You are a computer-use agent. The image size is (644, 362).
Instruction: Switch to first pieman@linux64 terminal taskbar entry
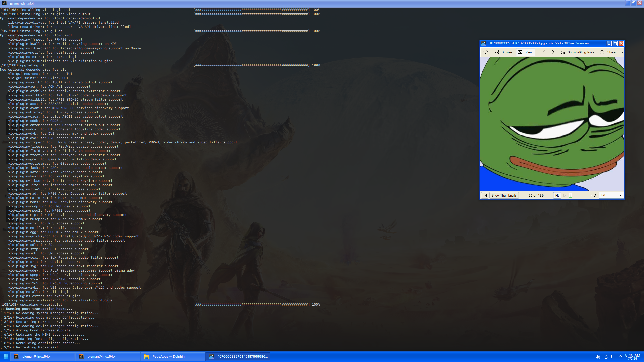pyautogui.click(x=42, y=356)
